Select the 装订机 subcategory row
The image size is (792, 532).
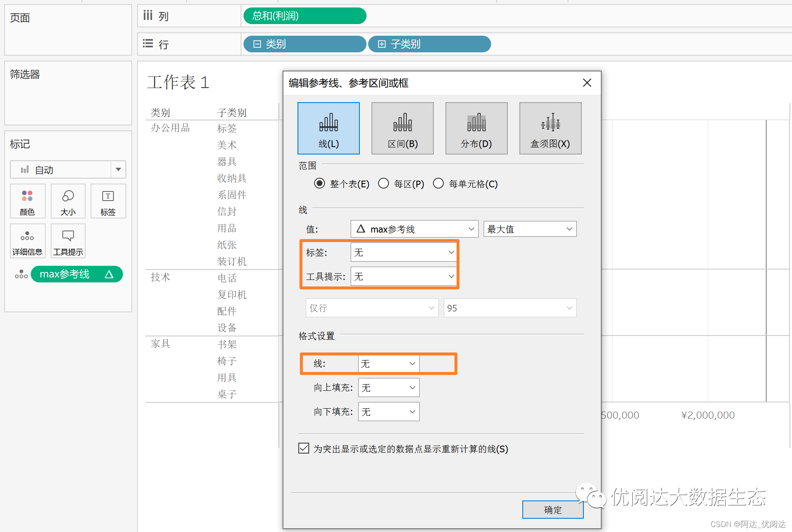click(232, 261)
